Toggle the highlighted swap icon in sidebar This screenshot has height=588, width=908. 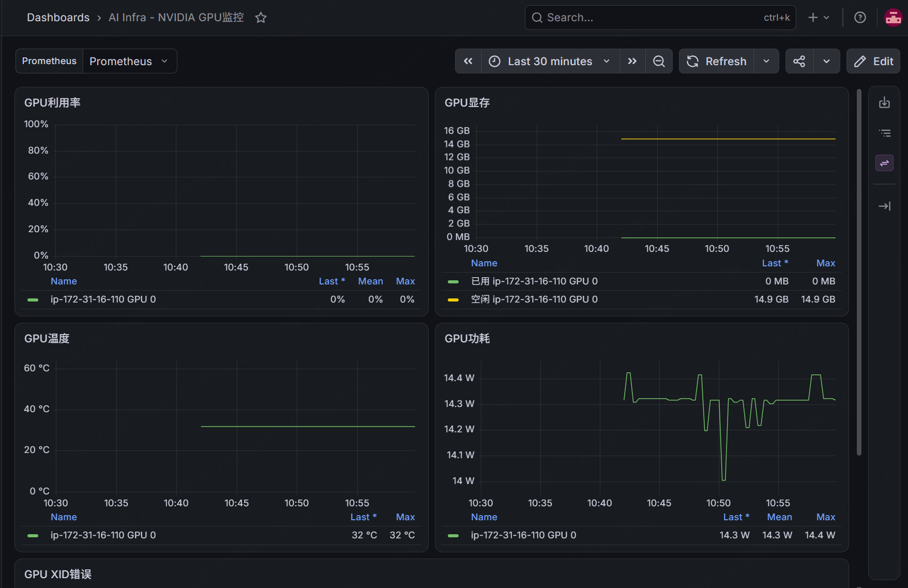885,163
